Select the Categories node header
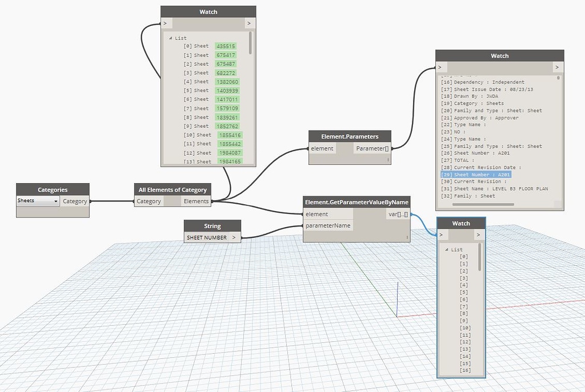 click(x=53, y=189)
